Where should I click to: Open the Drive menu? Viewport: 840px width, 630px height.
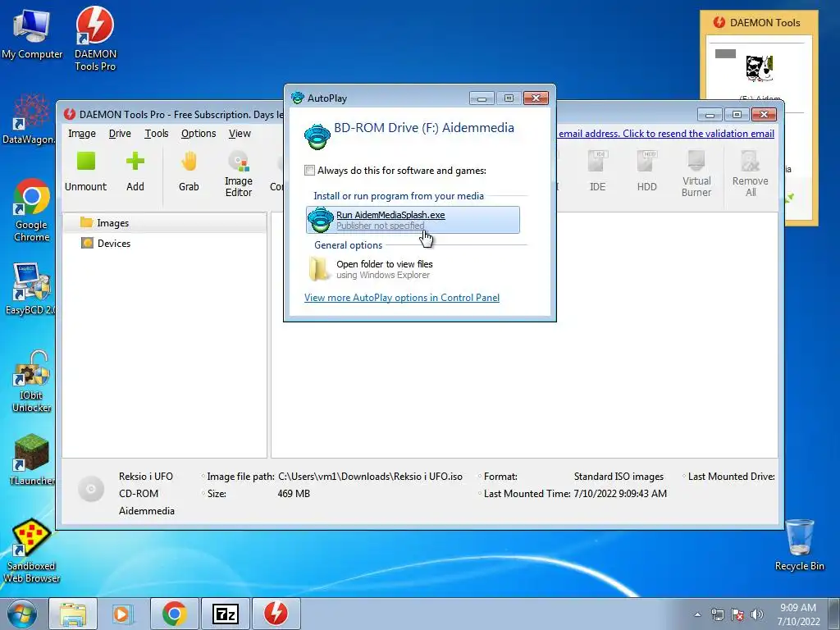coord(120,134)
